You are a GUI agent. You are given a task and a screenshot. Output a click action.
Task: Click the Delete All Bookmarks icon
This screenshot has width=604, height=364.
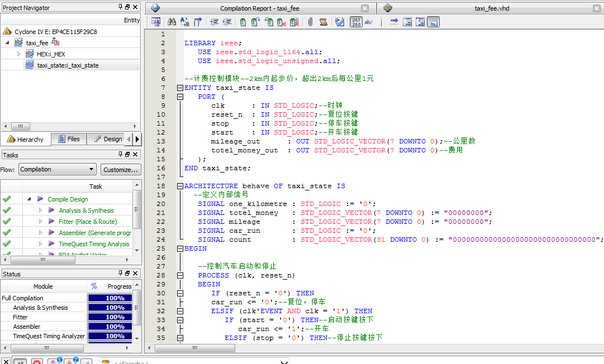click(x=293, y=22)
